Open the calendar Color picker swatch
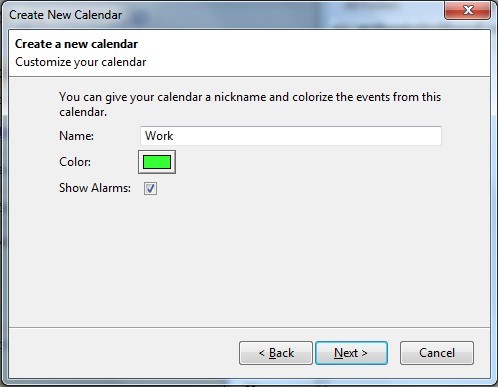Viewport: 498px width, 387px height. coord(157,162)
